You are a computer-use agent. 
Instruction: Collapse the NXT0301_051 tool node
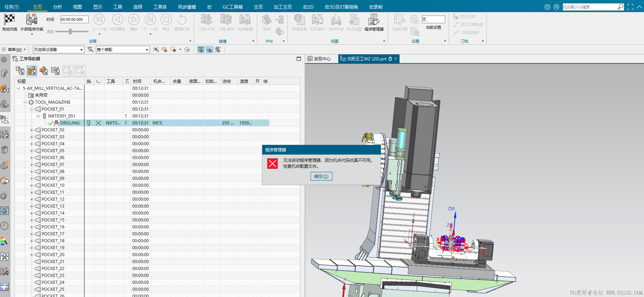coord(38,116)
